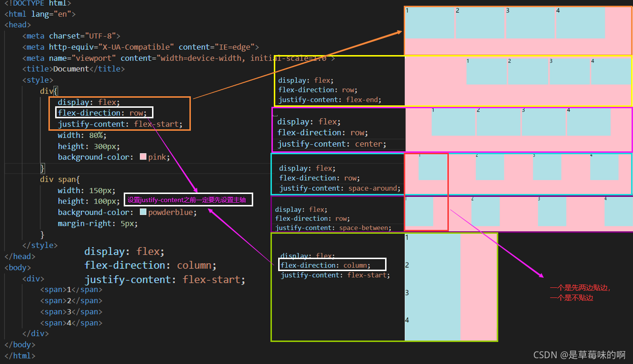Image resolution: width=633 pixels, height=364 pixels.
Task: Click the closing html tag
Action: pos(20,355)
